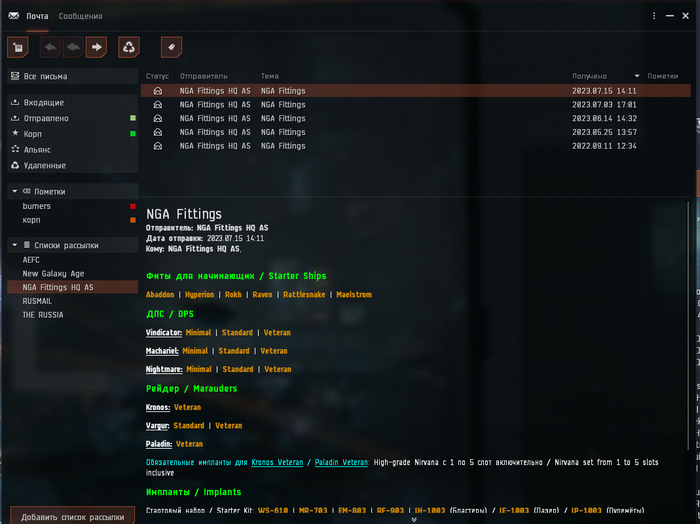Open the three-dot window menu

(x=654, y=16)
